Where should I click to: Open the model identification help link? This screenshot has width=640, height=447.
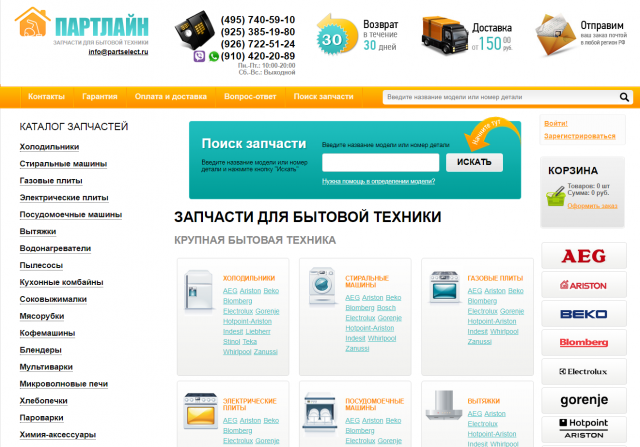click(x=378, y=181)
